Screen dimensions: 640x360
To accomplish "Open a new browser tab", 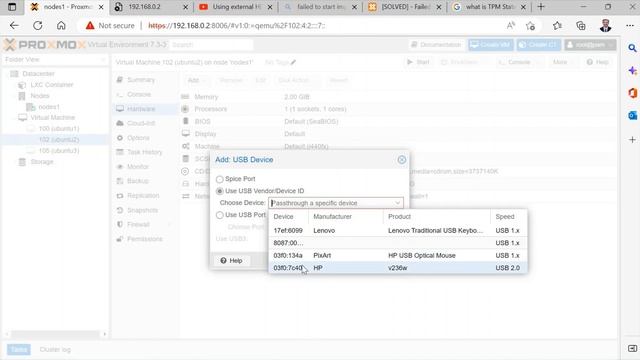I will 541,7.
